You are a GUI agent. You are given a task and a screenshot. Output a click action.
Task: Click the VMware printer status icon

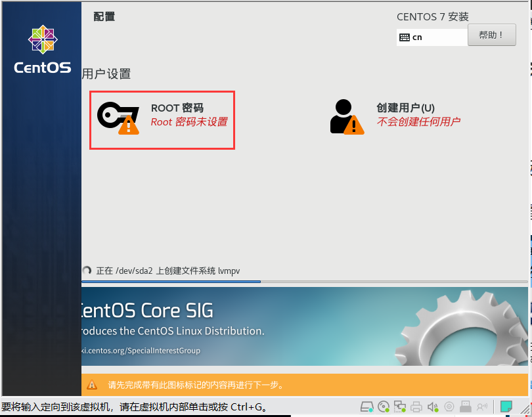pos(416,406)
